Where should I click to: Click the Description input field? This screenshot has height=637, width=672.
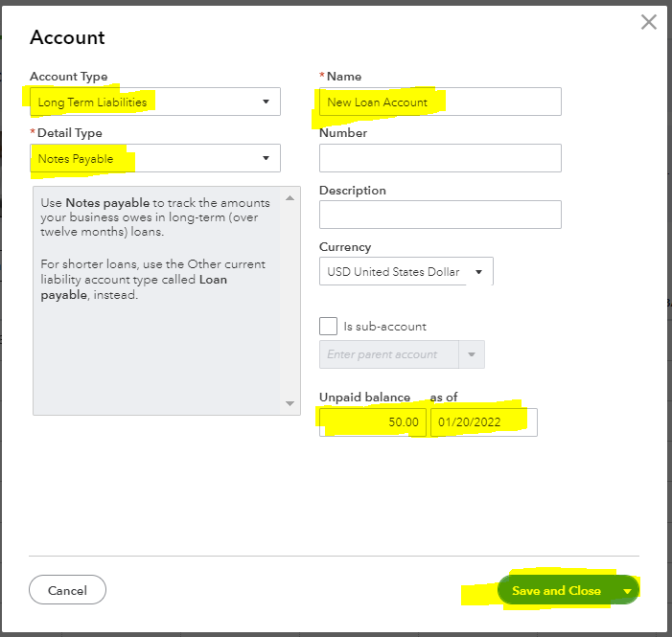coord(439,215)
